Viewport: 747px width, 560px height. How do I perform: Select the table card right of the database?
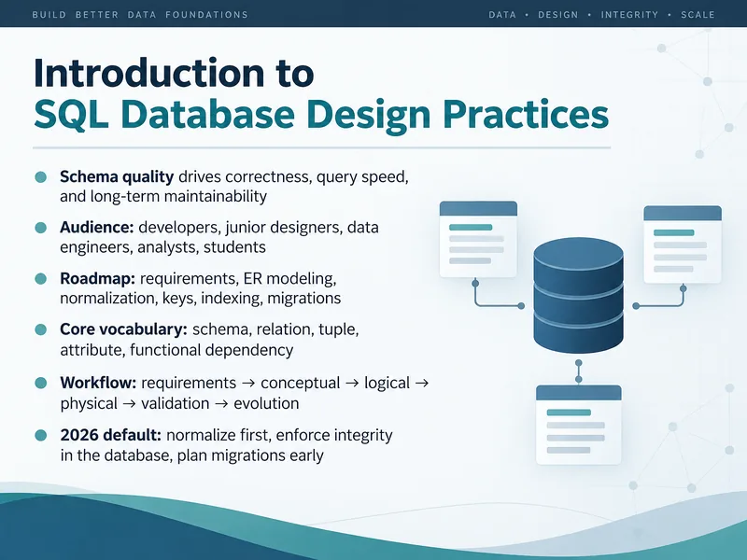(x=683, y=245)
